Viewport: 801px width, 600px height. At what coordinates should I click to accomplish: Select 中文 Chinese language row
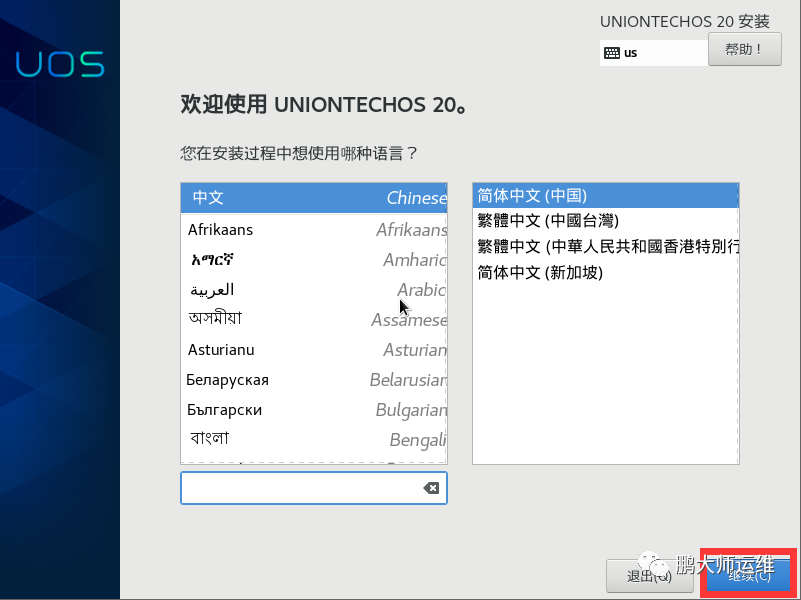coord(314,198)
